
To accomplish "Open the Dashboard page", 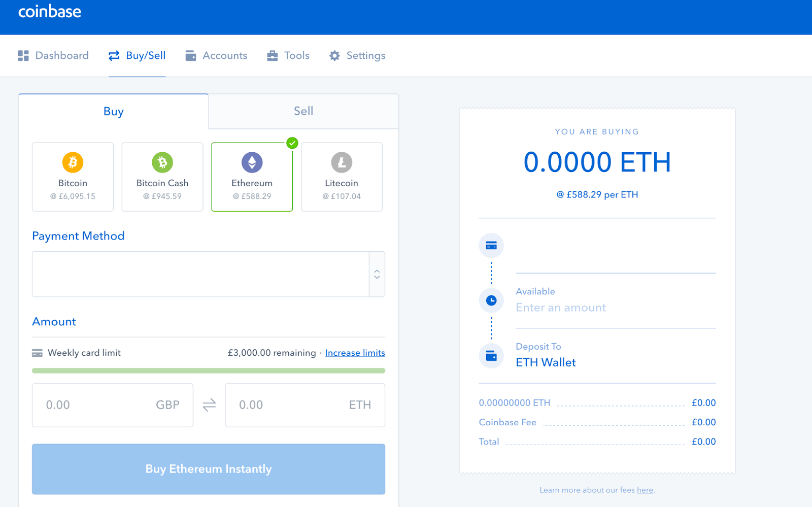I will click(53, 56).
